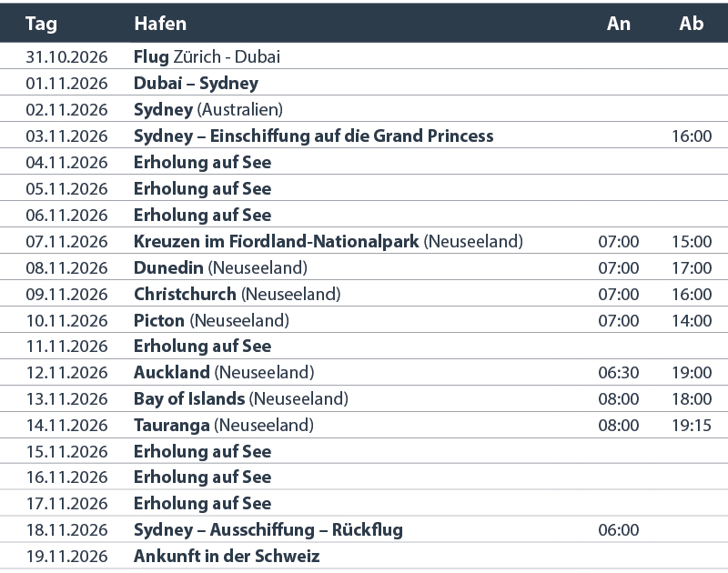Select Kreuzen im Fiordland-Nationalpark entry
Viewport: 728px width, 573px height.
click(328, 241)
